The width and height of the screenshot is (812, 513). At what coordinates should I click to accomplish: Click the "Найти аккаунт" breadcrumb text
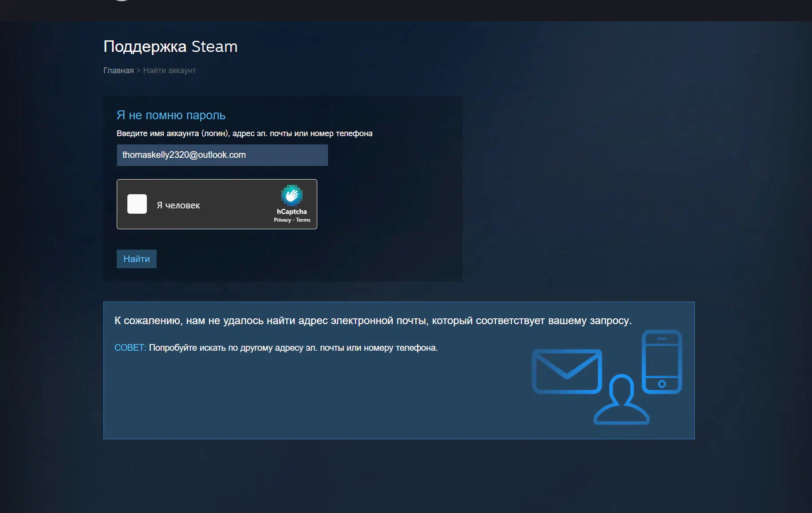(169, 70)
